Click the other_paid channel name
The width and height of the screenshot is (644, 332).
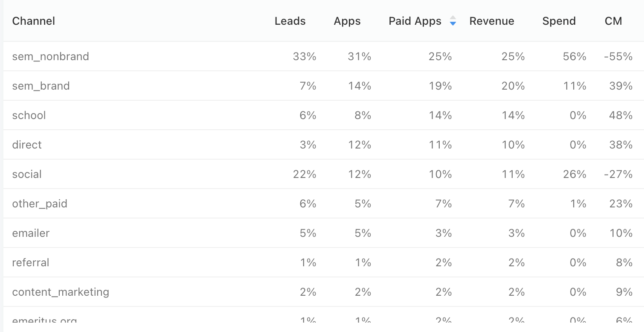[x=40, y=204]
